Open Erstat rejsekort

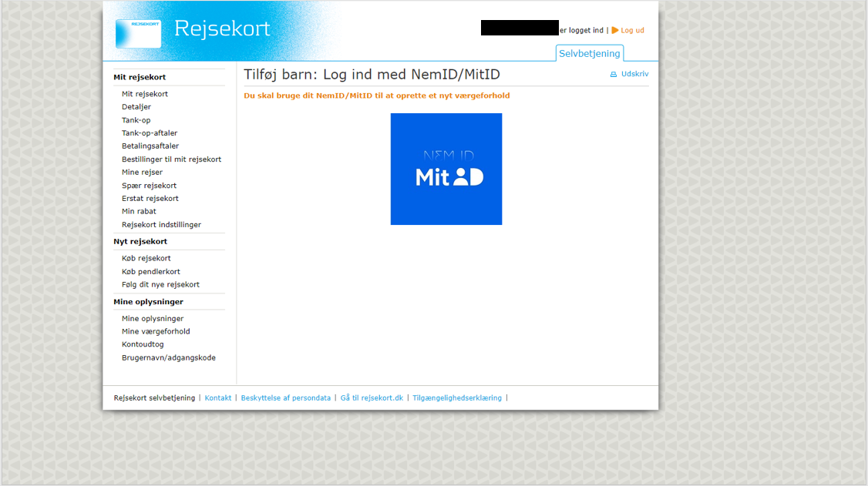(x=150, y=199)
